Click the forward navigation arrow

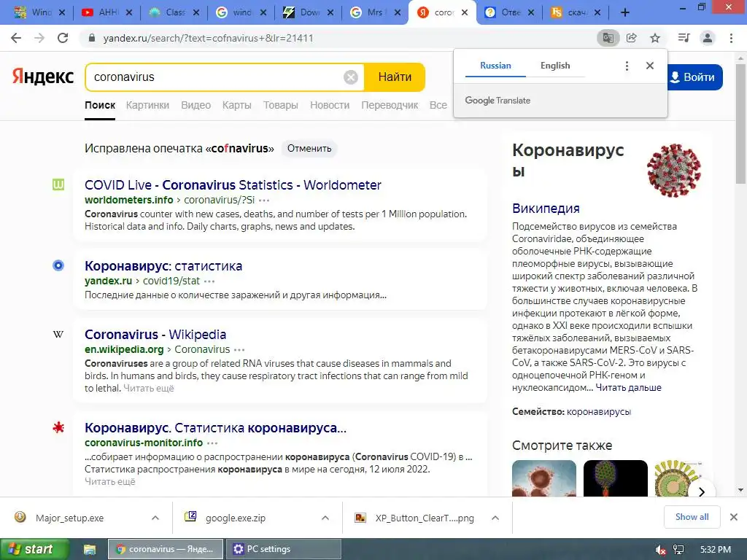pos(39,38)
